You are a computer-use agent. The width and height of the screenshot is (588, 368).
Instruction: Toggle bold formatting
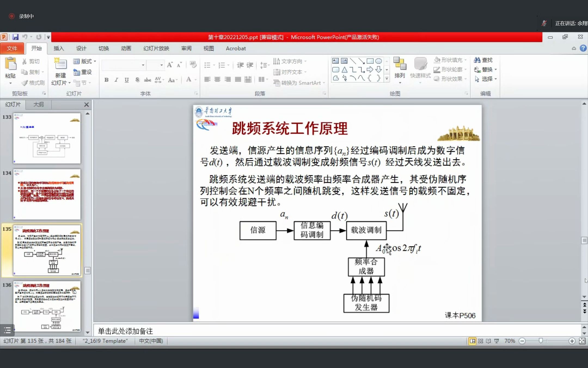coord(106,80)
